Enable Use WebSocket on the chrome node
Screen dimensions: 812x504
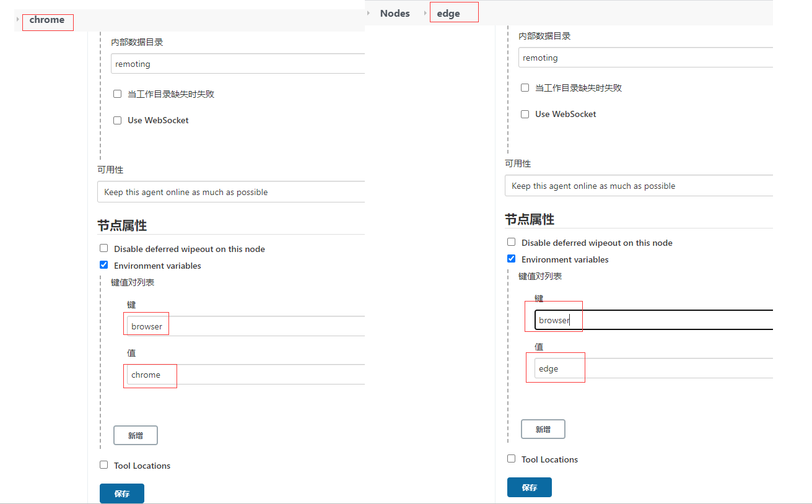tap(118, 121)
